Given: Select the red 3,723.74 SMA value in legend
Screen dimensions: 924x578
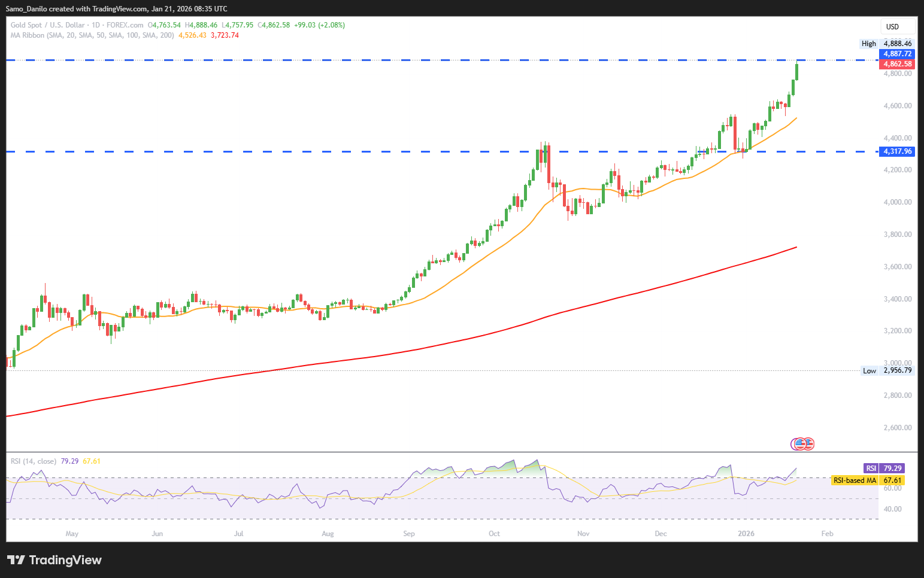Looking at the screenshot, I should coord(225,35).
